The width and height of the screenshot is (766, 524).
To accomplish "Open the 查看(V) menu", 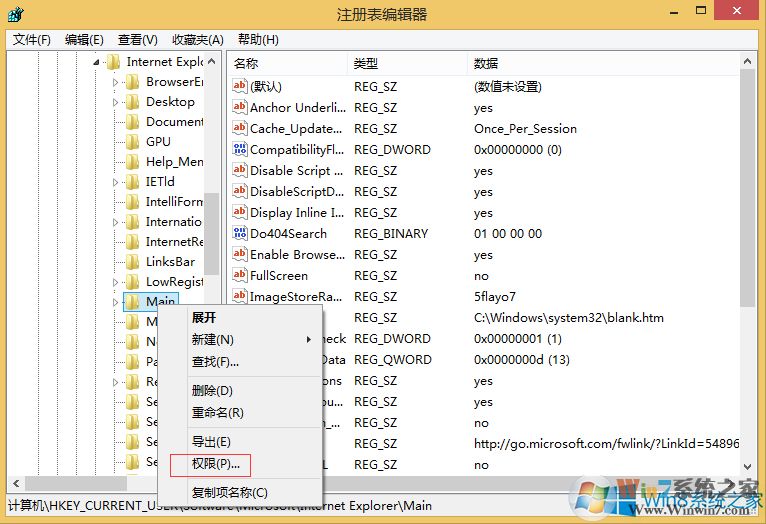I will [137, 40].
